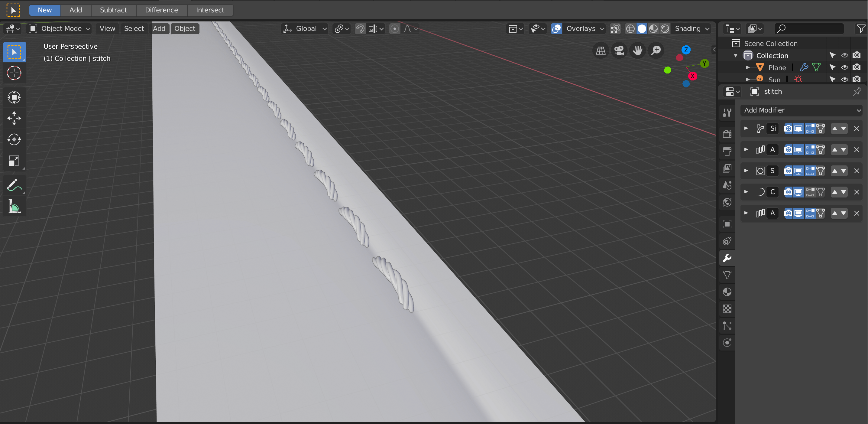This screenshot has width=868, height=424.
Task: Toggle snapping magnet in header
Action: (x=360, y=29)
